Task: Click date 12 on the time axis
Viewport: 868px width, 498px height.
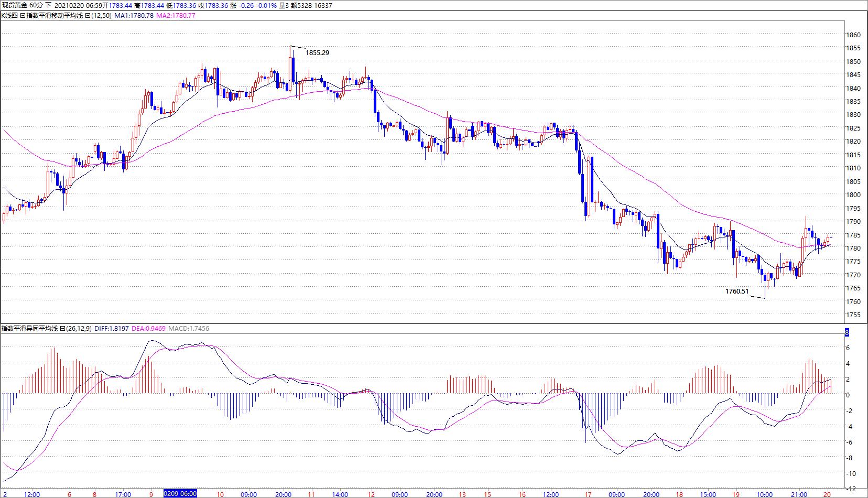Action: click(x=371, y=494)
